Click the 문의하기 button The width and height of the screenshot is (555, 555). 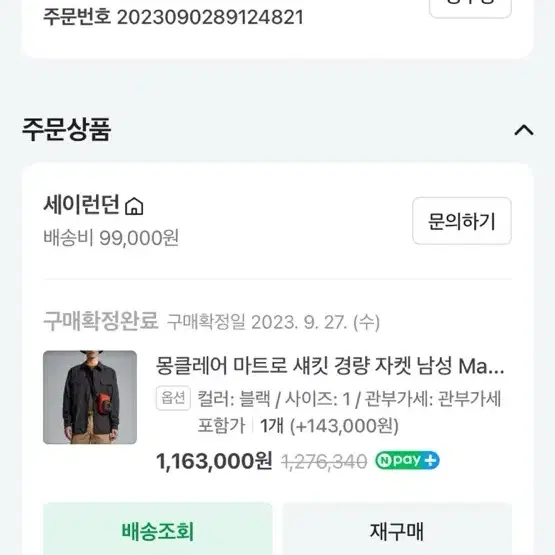point(462,221)
